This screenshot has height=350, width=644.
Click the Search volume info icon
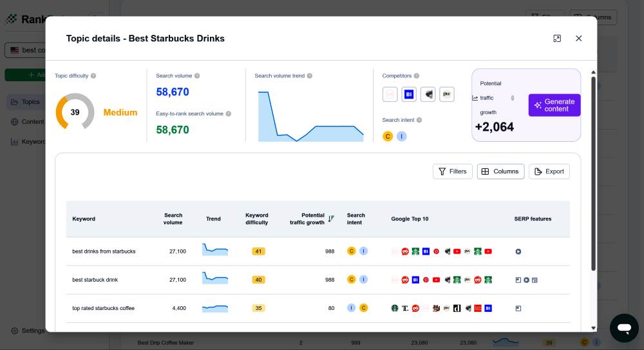[x=197, y=76]
